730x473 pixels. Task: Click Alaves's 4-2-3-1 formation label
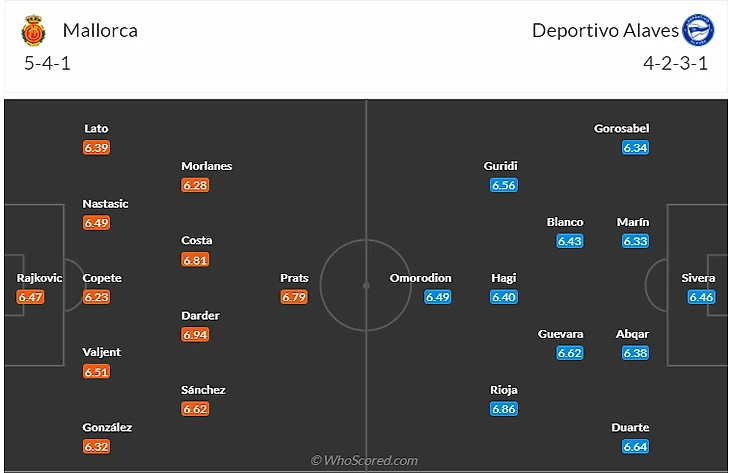tap(676, 63)
